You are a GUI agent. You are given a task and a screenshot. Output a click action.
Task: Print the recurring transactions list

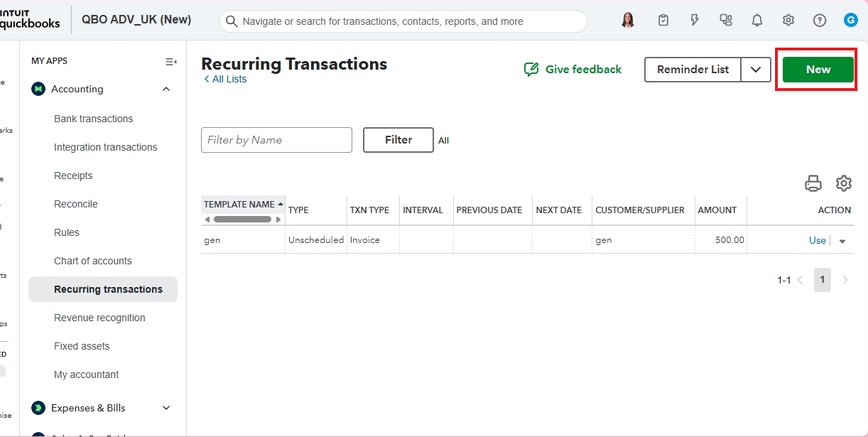coord(813,183)
